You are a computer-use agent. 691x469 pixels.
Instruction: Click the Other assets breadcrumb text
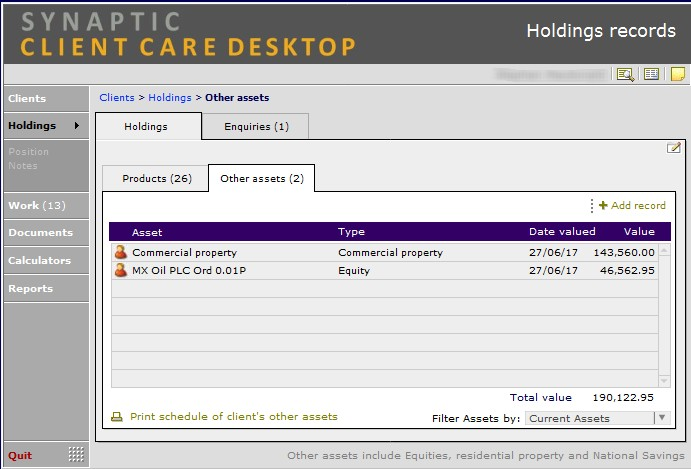pyautogui.click(x=237, y=98)
